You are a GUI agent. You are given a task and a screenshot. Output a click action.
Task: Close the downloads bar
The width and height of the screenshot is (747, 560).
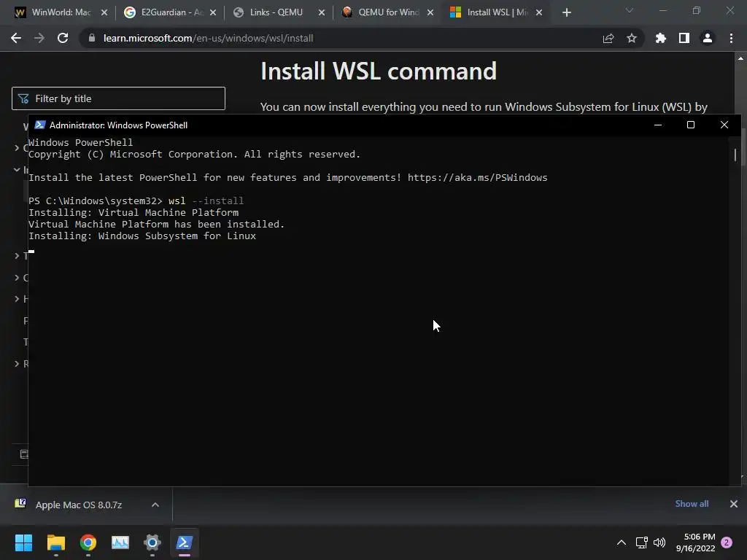(734, 504)
